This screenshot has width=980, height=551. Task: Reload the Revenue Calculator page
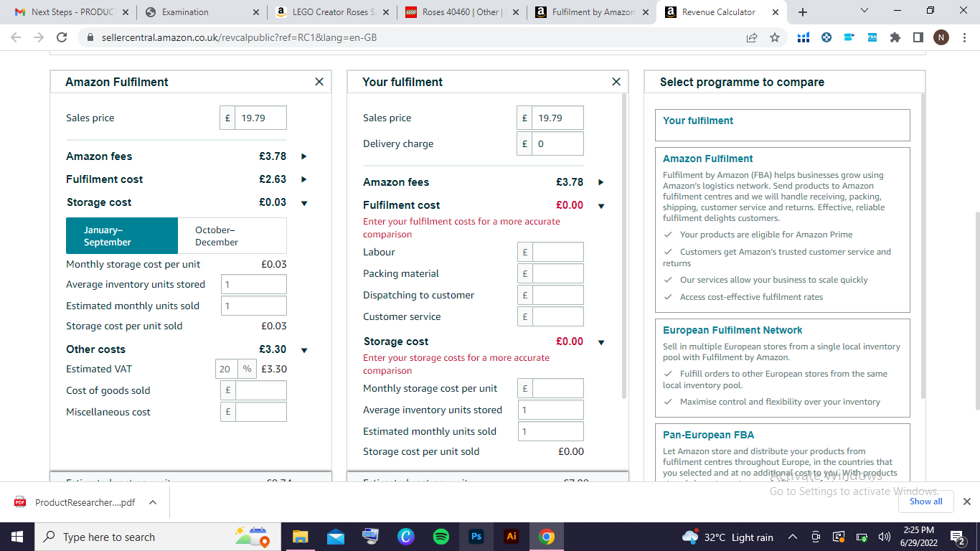62,37
